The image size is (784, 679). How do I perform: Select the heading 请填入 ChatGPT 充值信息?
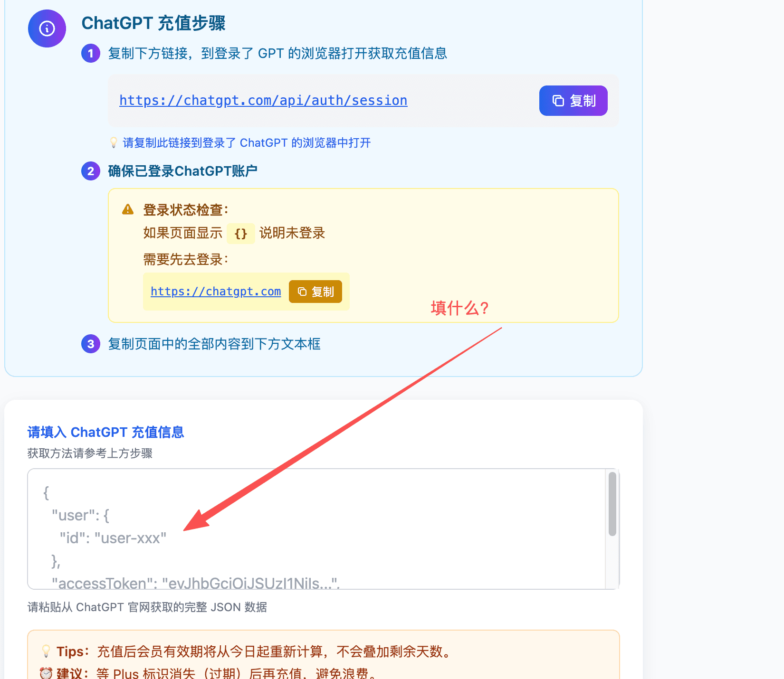coord(105,432)
